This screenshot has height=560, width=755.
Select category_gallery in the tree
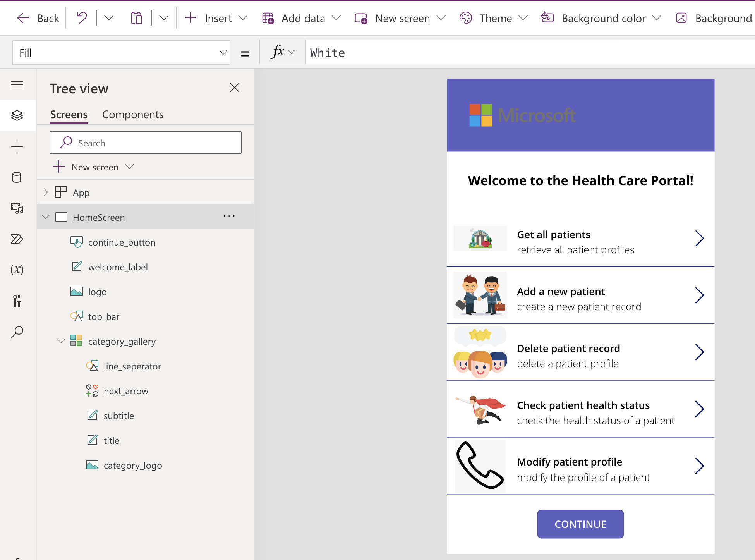click(x=122, y=341)
